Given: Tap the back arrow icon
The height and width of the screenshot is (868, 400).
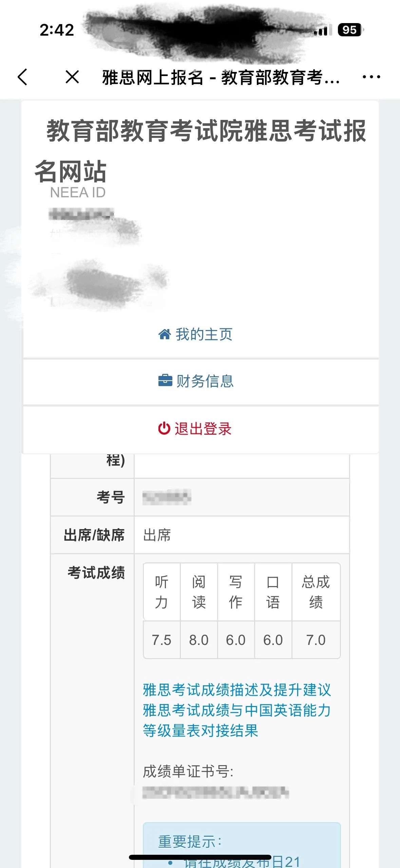Looking at the screenshot, I should tap(22, 77).
